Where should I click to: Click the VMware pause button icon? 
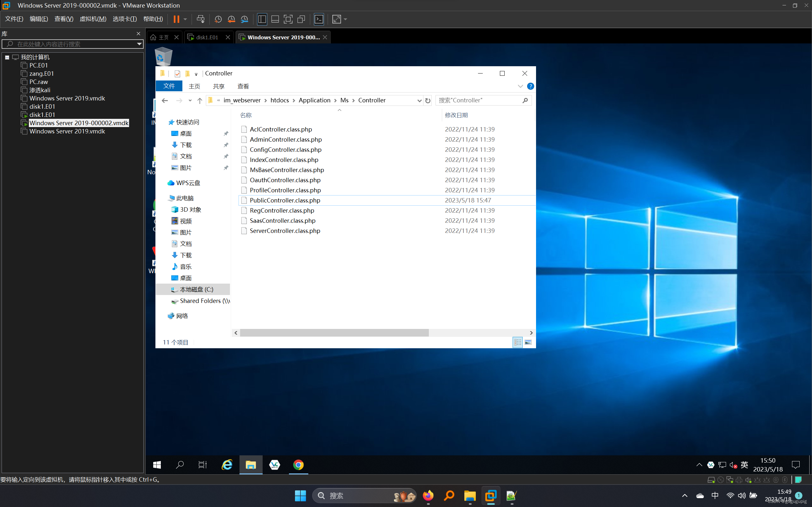[x=176, y=19]
